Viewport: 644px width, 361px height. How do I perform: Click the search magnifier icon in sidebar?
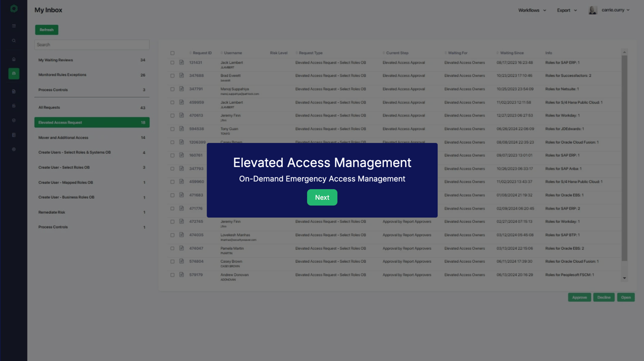14,41
